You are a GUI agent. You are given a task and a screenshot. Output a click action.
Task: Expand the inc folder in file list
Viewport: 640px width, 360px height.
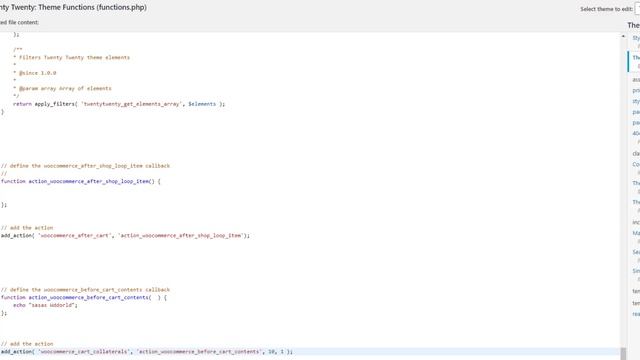click(636, 222)
